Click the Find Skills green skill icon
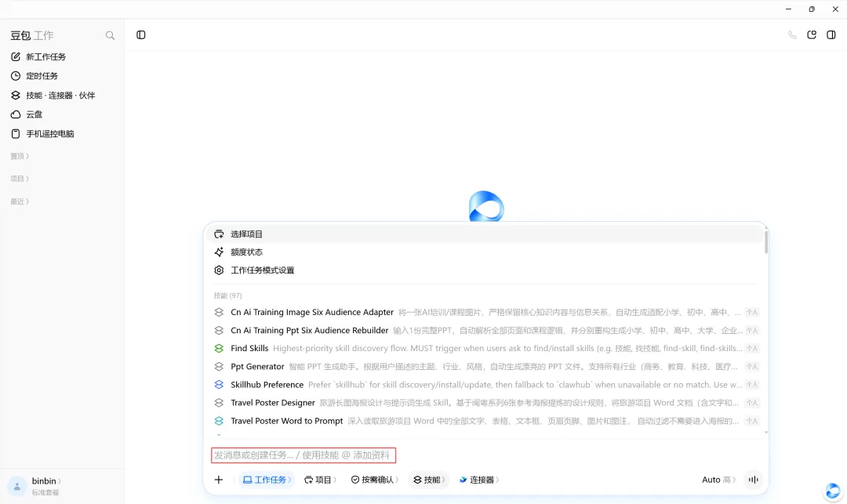 coord(219,349)
